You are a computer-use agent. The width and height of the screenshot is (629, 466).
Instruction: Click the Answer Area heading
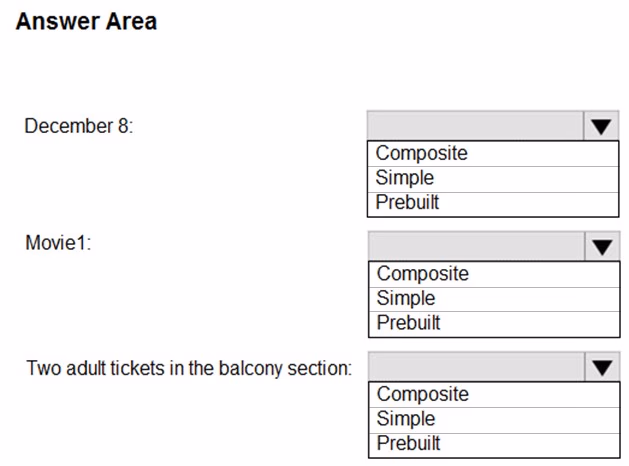(86, 21)
